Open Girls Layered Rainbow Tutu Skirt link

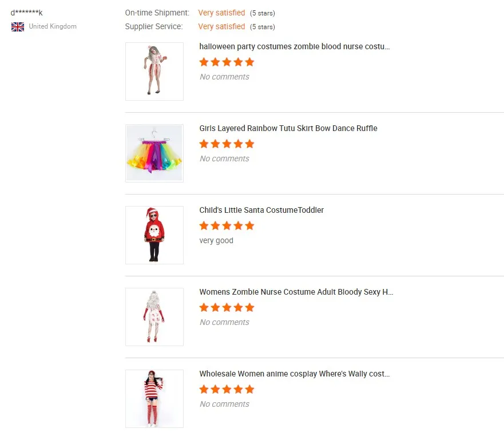coord(288,128)
